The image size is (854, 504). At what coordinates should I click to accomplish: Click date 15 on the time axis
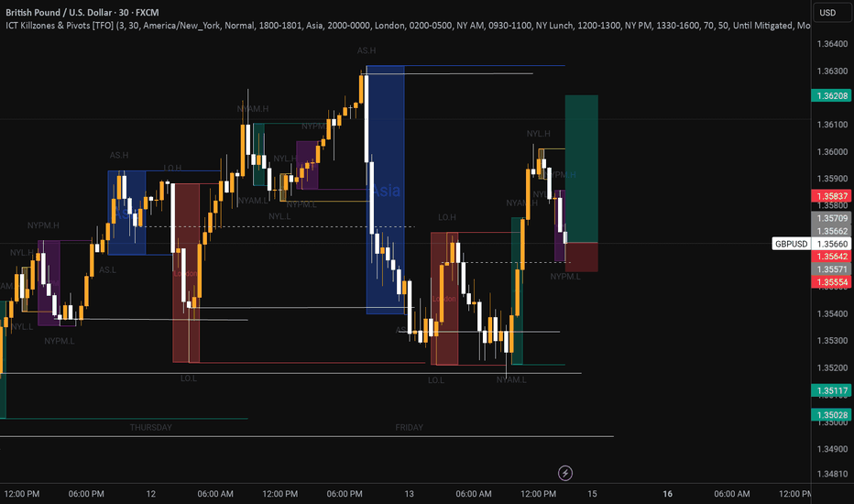pos(592,494)
